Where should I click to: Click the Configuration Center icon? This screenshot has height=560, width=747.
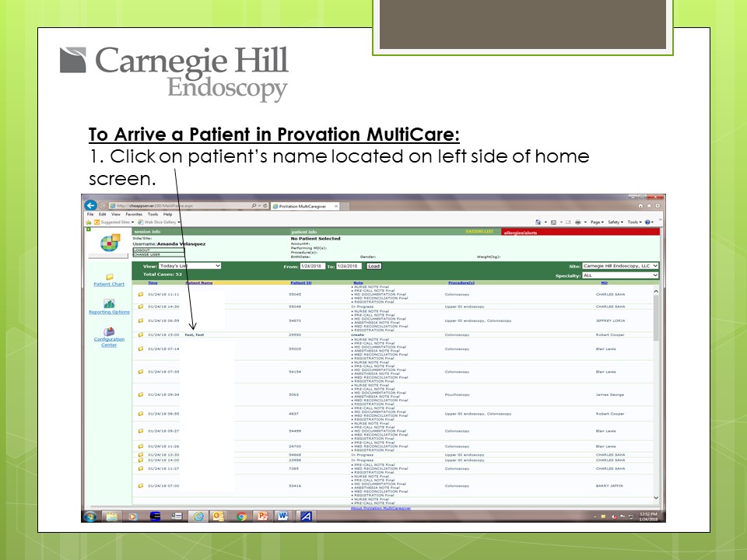tap(109, 331)
